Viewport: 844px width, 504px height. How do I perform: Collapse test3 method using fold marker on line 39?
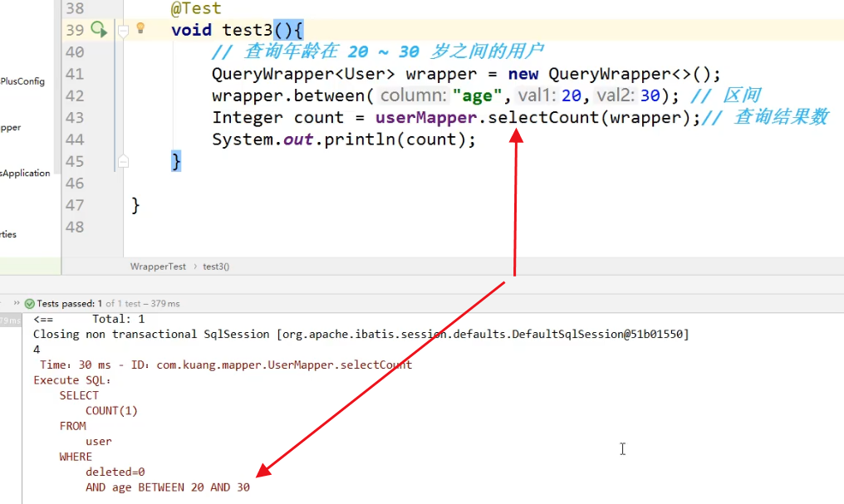pos(123,31)
